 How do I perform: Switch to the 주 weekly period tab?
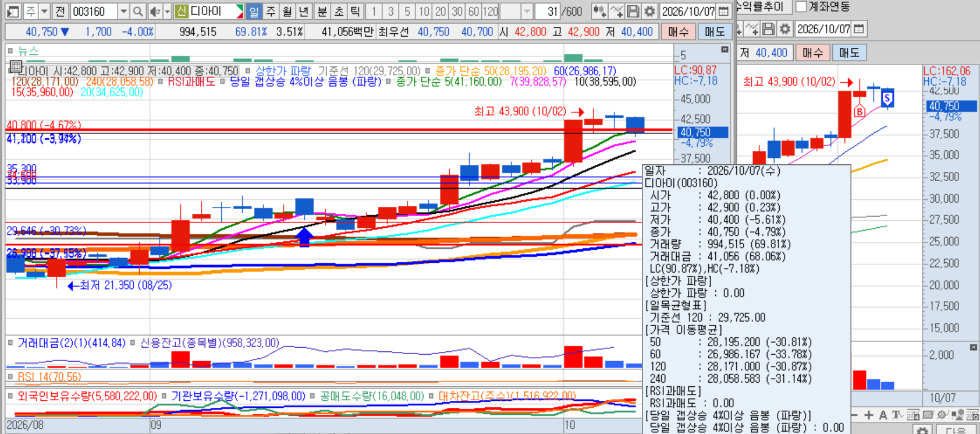tap(271, 11)
